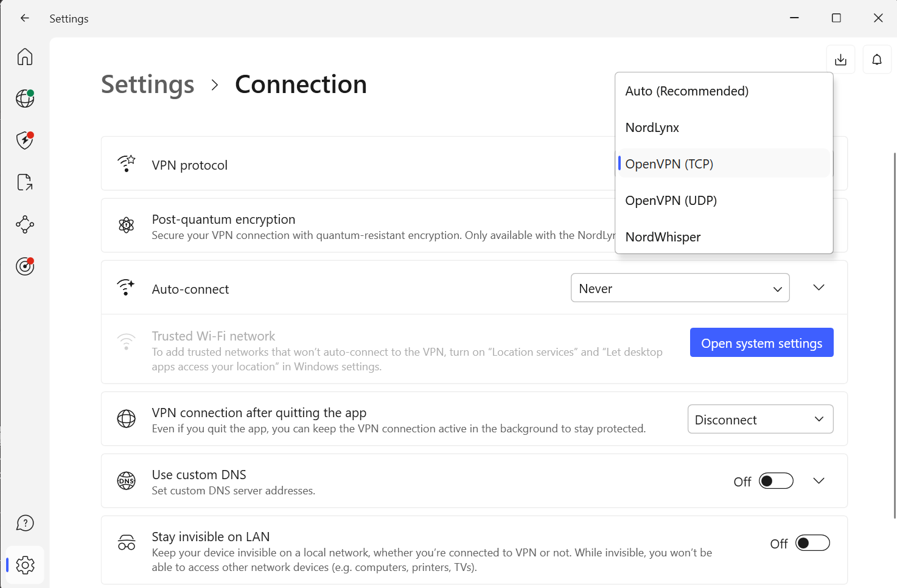Select NordLynx protocol option
This screenshot has width=897, height=588.
click(x=652, y=128)
